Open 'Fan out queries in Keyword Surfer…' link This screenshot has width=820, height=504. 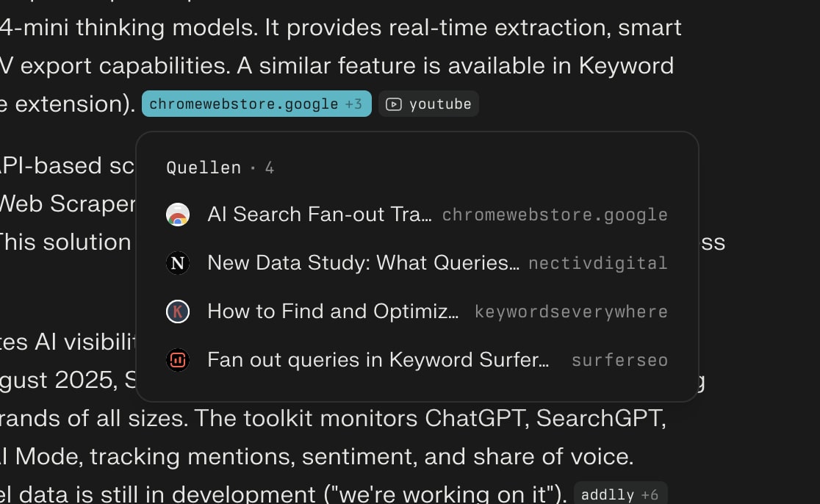coord(378,360)
